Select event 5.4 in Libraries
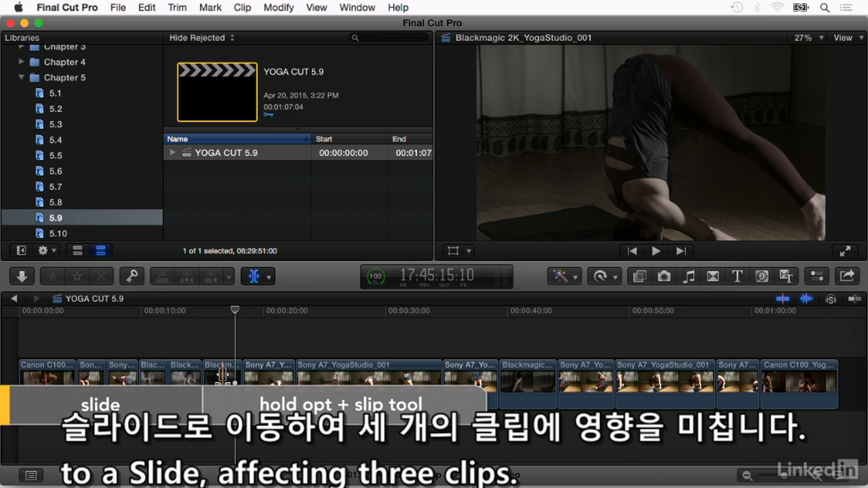This screenshot has height=488, width=868. (55, 140)
